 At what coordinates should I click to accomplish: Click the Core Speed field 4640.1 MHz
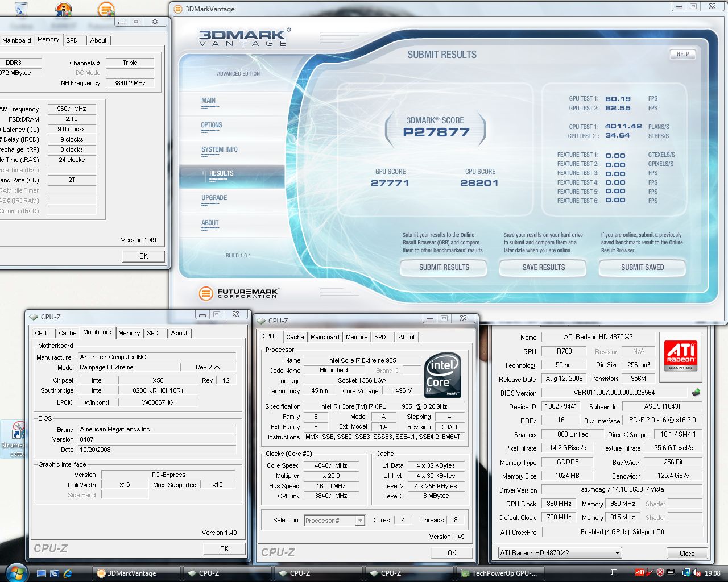[x=331, y=465]
